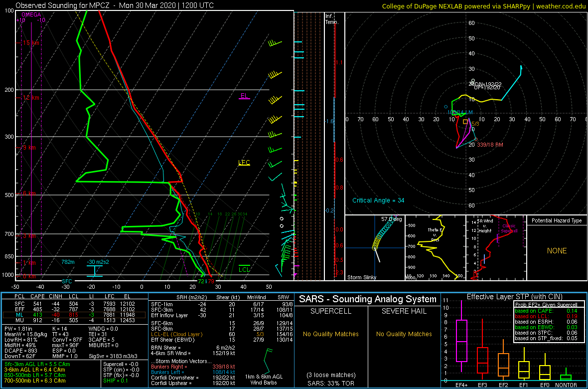Click the NONE hazard type text
This screenshot has height=389, width=588.
point(557,251)
